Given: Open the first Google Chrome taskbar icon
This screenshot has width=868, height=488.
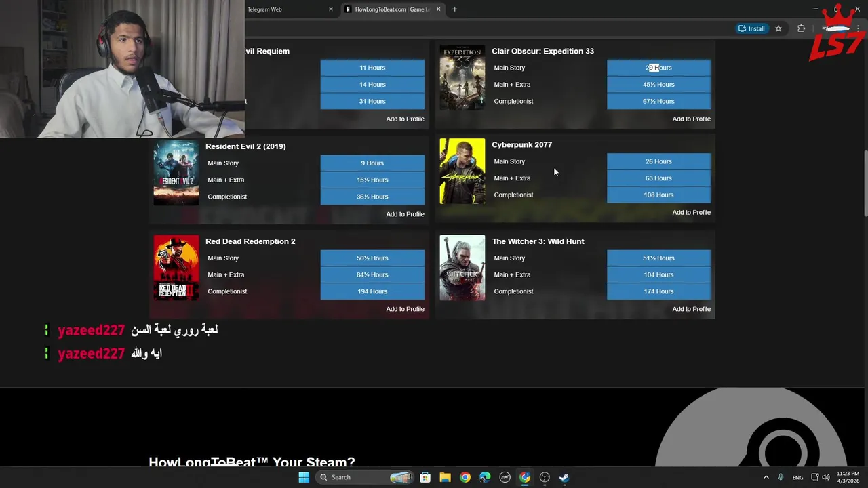Looking at the screenshot, I should tap(465, 477).
